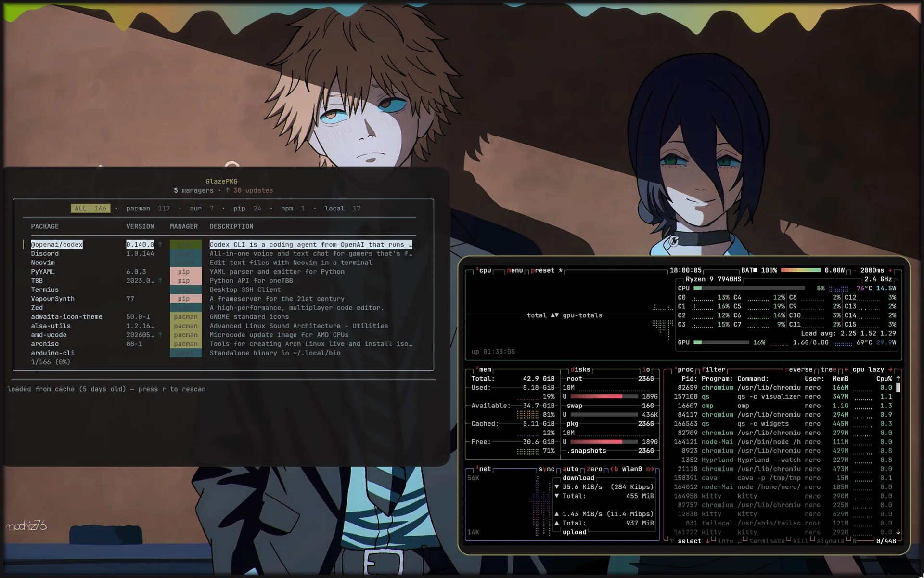
Task: Select the 'tailscal' process row, pid 831
Action: click(780, 523)
